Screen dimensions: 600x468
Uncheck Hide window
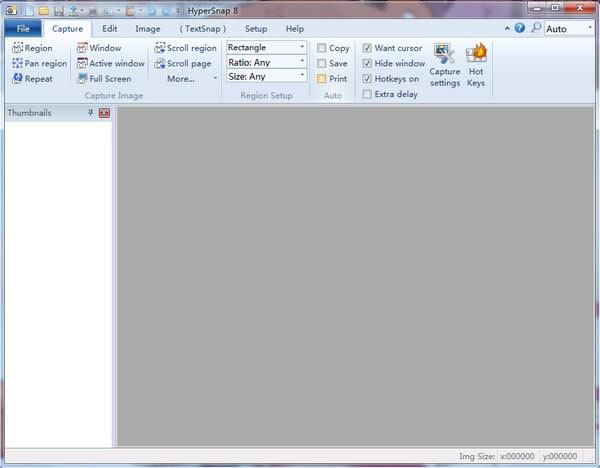point(394,64)
